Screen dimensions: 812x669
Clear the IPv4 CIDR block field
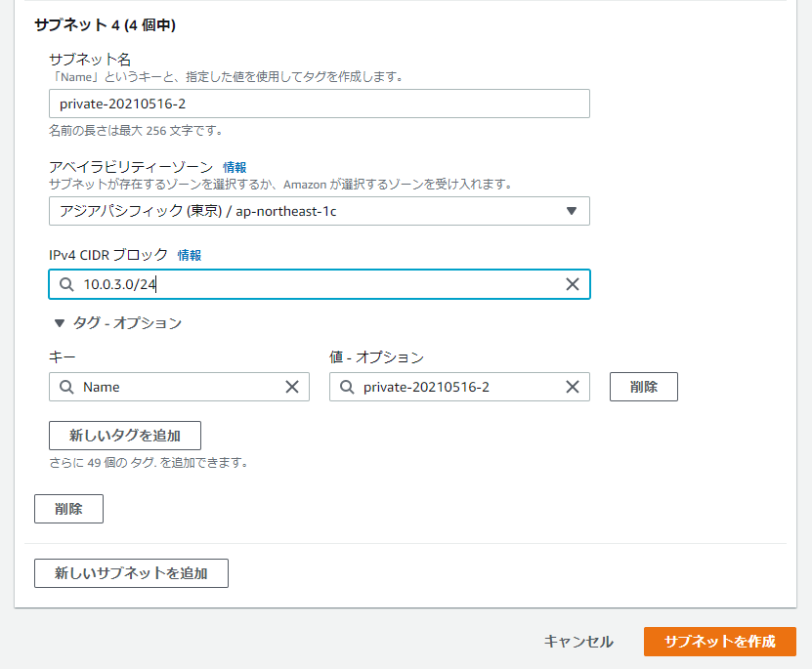(573, 284)
